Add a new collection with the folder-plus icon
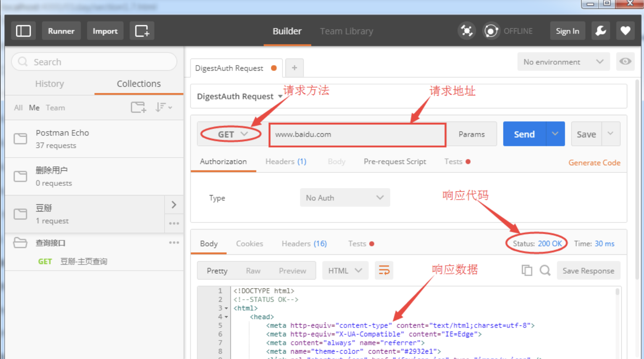The width and height of the screenshot is (644, 359). pos(139,108)
